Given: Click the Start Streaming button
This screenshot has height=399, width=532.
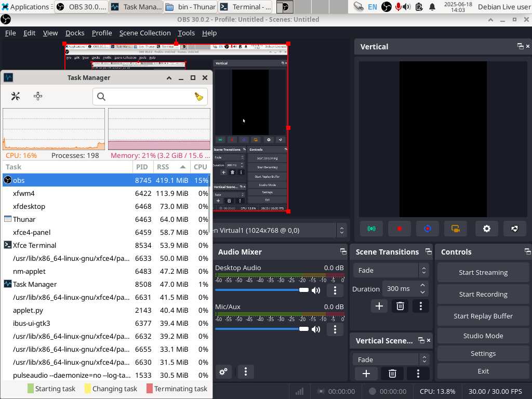Looking at the screenshot, I should pos(483,272).
